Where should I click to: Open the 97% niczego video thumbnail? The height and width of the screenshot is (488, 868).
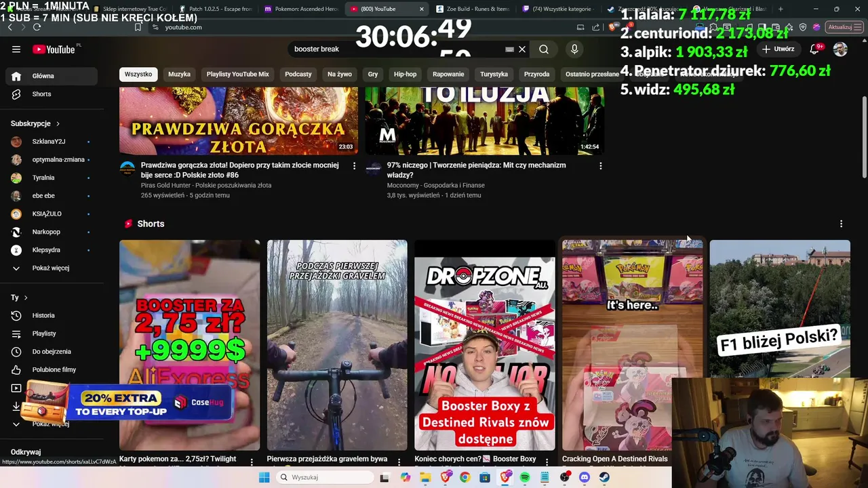coord(484,121)
